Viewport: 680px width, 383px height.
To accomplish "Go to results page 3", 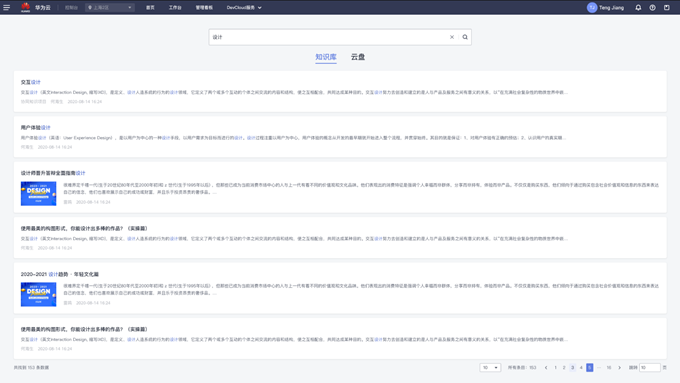I will point(572,367).
